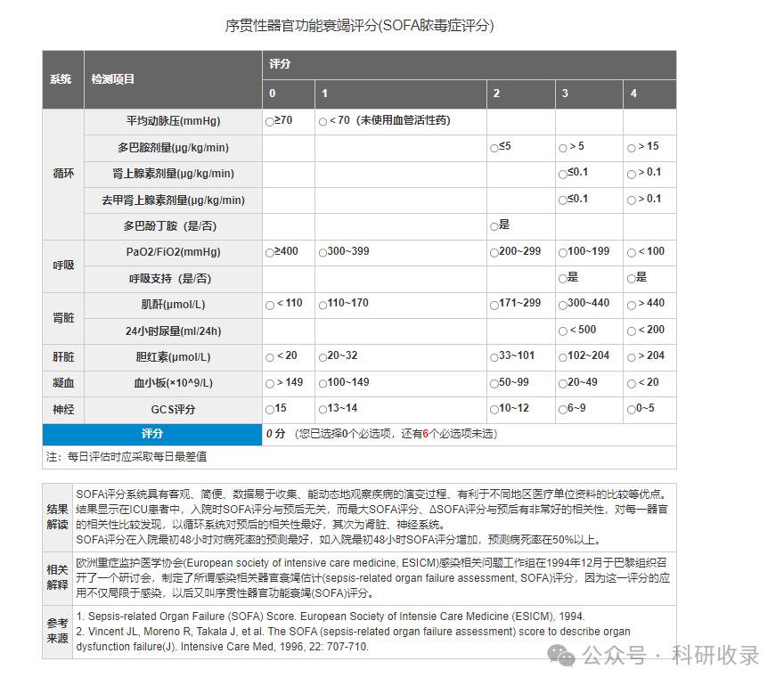Screen dimensions: 784x686
Task: Mark 呼吸支持 是 under score 3
Action: [x=563, y=279]
